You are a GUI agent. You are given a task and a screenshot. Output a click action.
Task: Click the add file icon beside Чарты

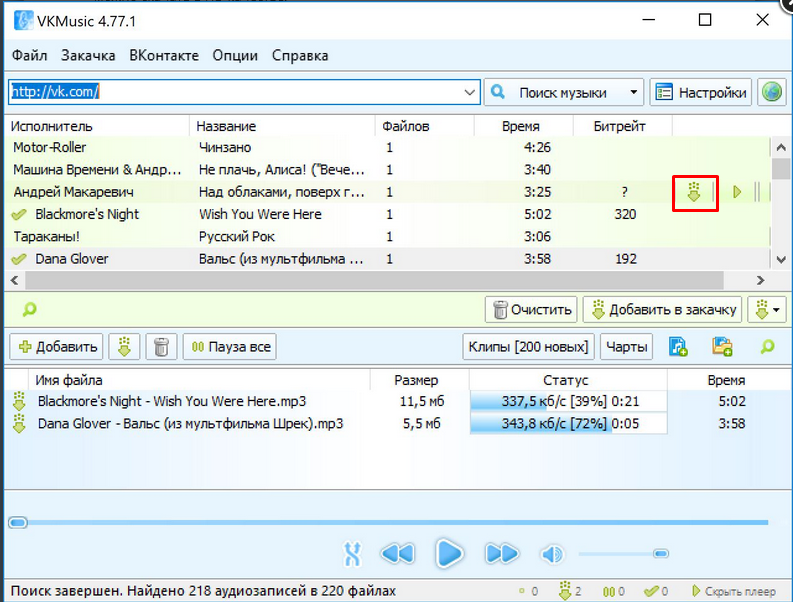pos(678,347)
